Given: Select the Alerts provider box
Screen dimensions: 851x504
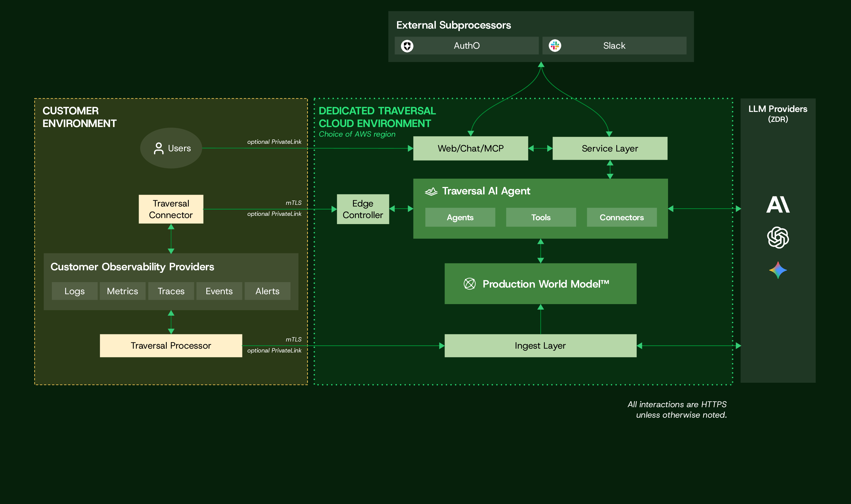Looking at the screenshot, I should (x=267, y=291).
